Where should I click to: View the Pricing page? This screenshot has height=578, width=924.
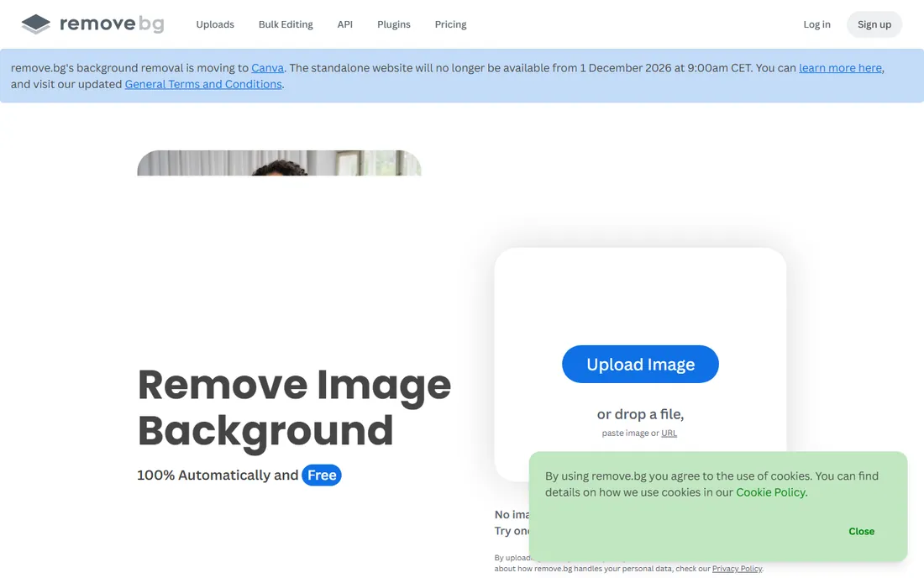451,24
